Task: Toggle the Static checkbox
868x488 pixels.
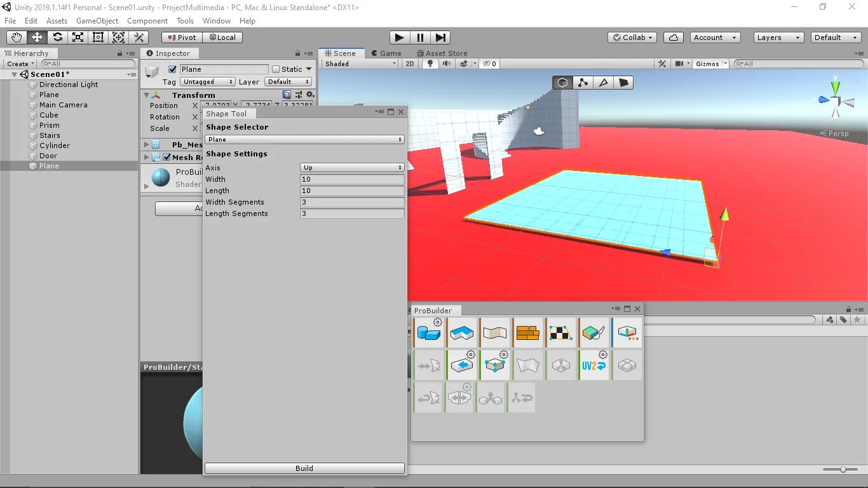Action: pos(276,69)
